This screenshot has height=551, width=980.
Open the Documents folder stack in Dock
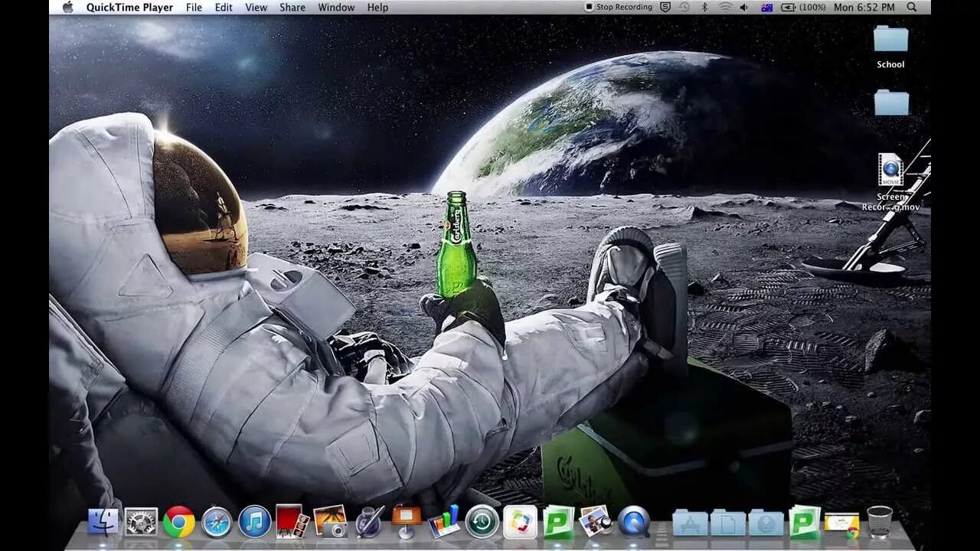tap(728, 523)
